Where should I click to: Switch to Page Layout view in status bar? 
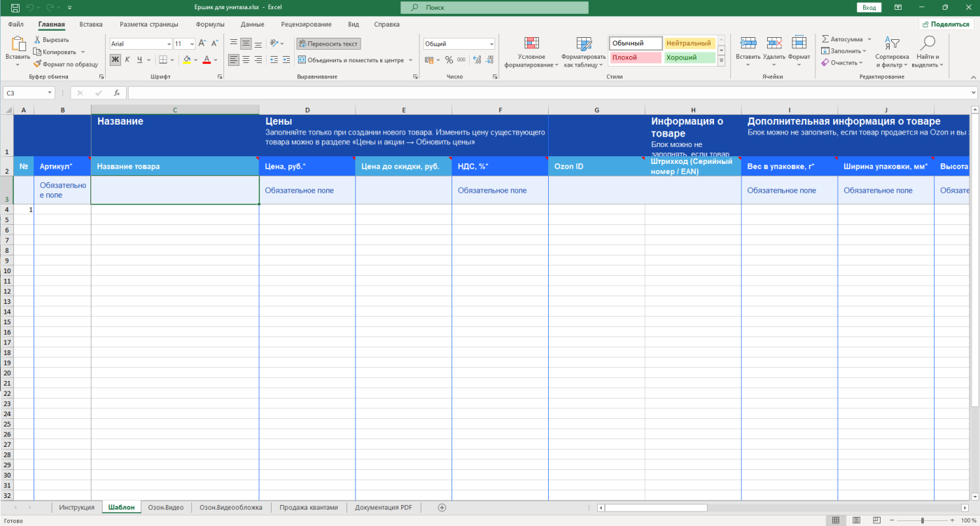pyautogui.click(x=855, y=520)
